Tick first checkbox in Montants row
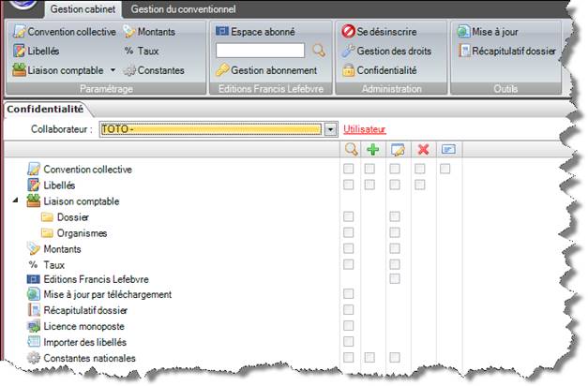Screen dimensions: 588x386 point(349,248)
